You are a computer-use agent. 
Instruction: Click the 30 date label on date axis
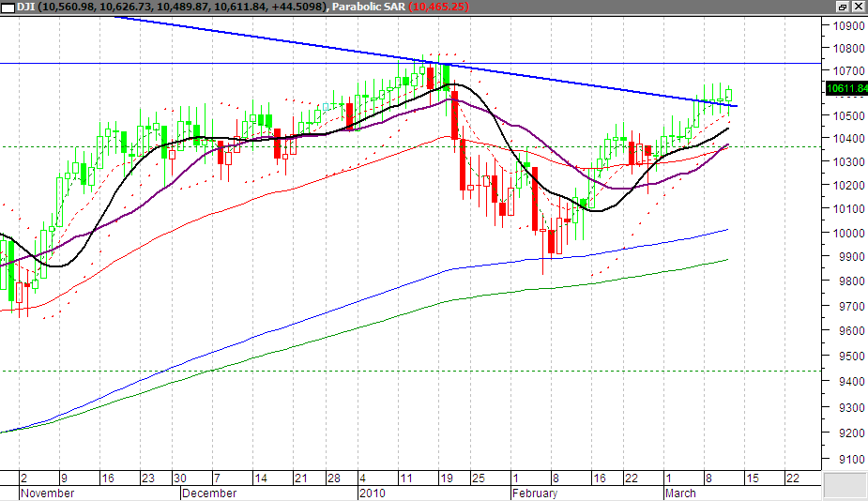point(180,478)
